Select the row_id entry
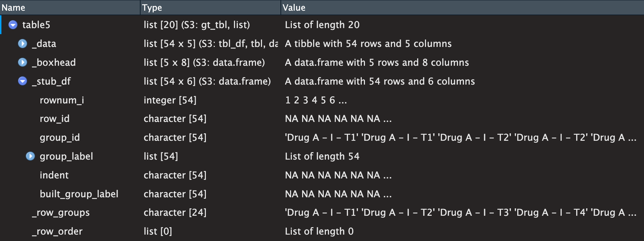Image resolution: width=644 pixels, height=241 pixels. pyautogui.click(x=322, y=119)
